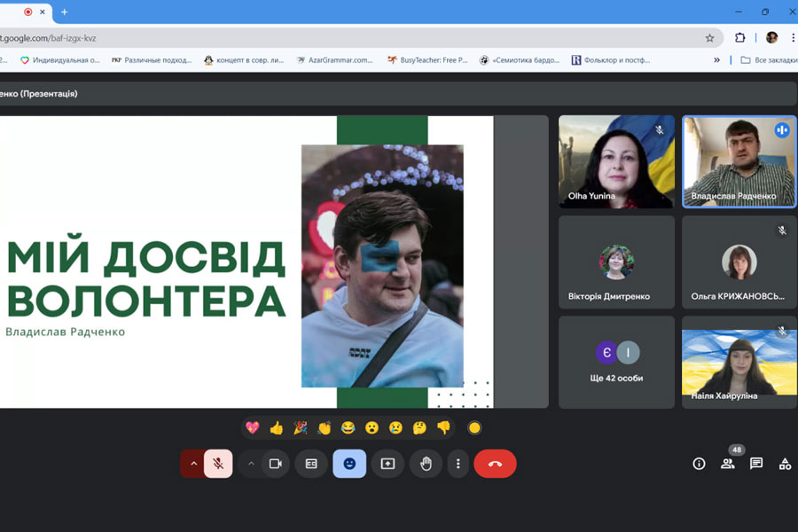Open the Ще 42 особи tile
This screenshot has height=532, width=798.
coord(617,363)
